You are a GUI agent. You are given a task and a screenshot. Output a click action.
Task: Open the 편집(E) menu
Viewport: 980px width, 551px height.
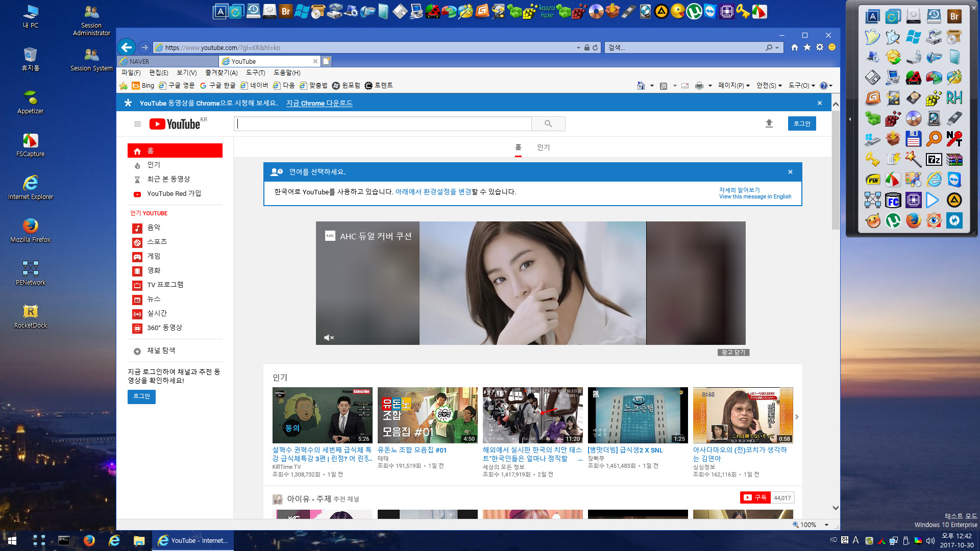click(x=159, y=73)
